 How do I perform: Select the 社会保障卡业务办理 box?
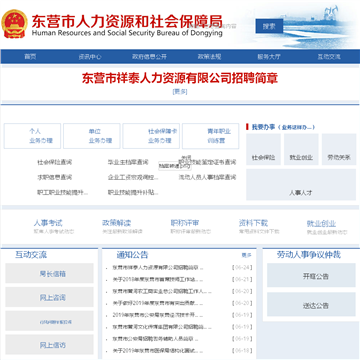(x=151, y=136)
